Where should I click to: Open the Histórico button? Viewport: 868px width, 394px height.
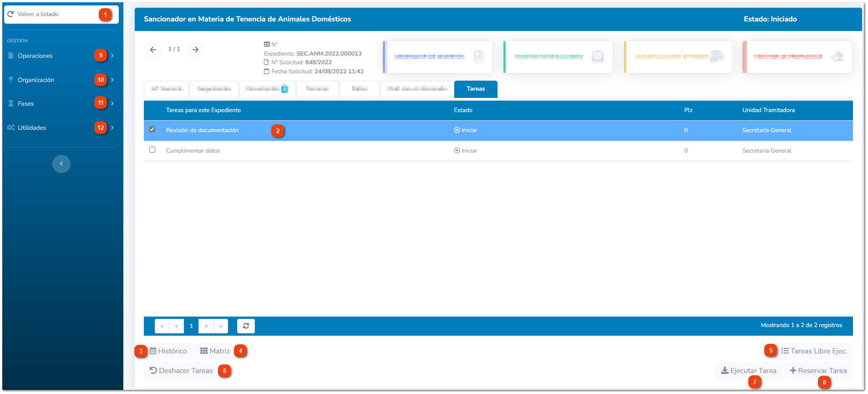pyautogui.click(x=168, y=351)
